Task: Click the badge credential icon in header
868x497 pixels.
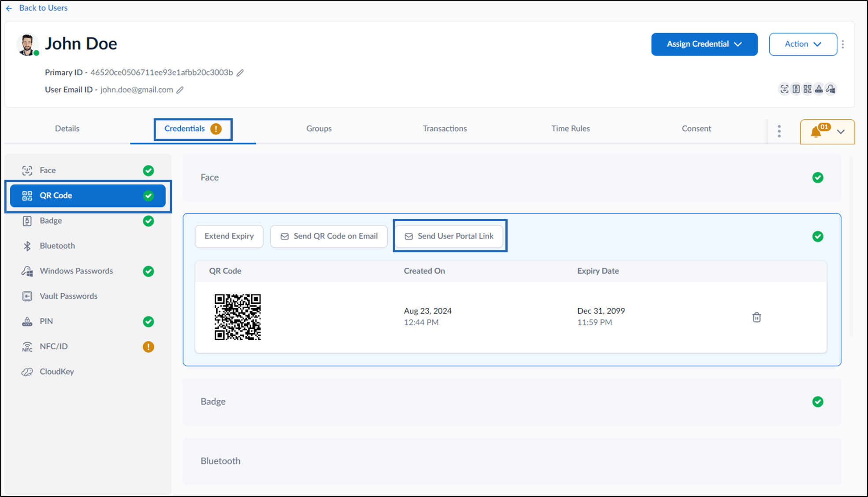Action: point(796,89)
